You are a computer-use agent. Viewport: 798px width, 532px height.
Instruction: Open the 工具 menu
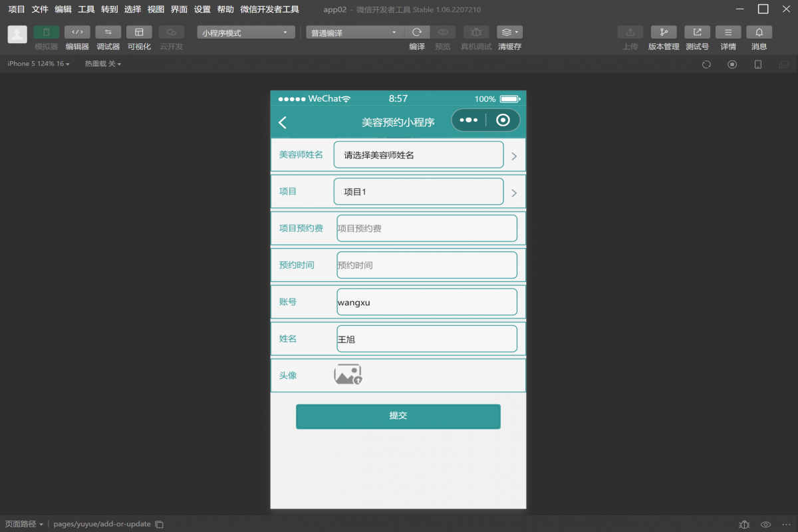(86, 9)
